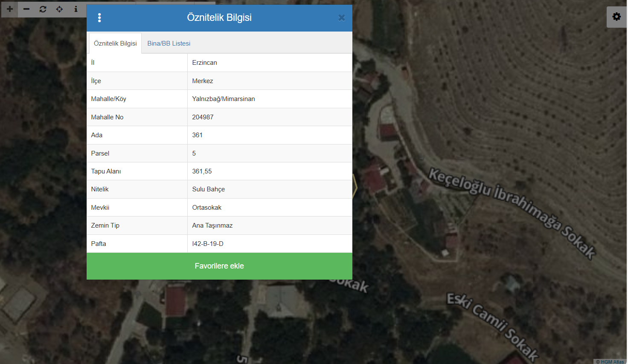
Task: Select the Merkez district value
Action: pos(203,81)
